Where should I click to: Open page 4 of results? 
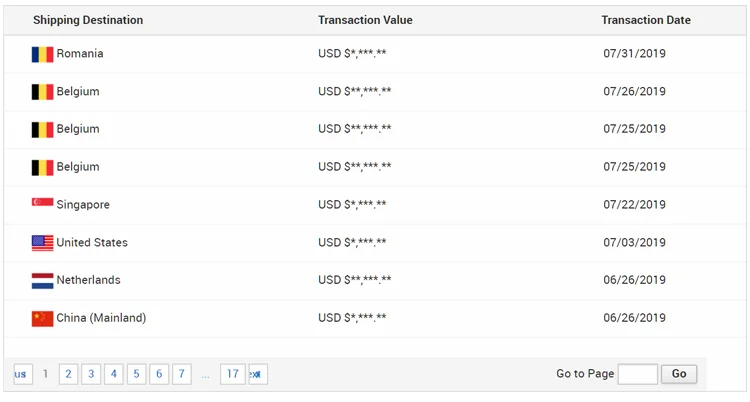pos(114,374)
